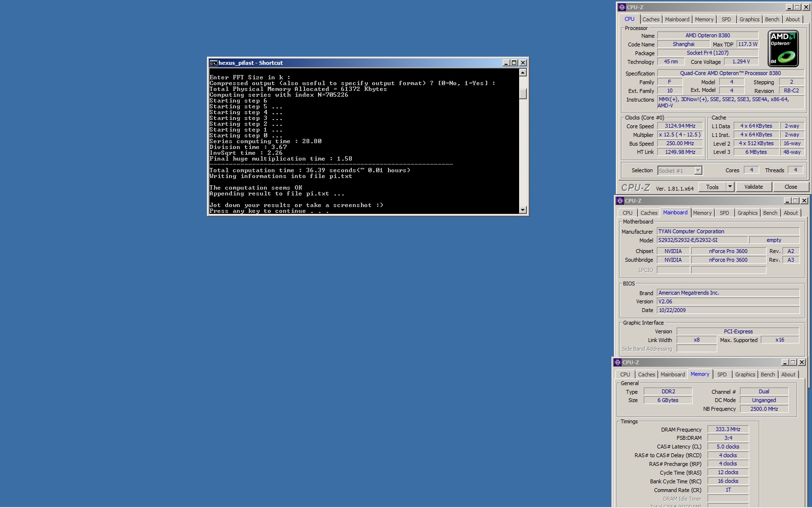Switch to the Caches tab in the top CPU-Z window
The height and width of the screenshot is (508, 812).
pos(651,19)
